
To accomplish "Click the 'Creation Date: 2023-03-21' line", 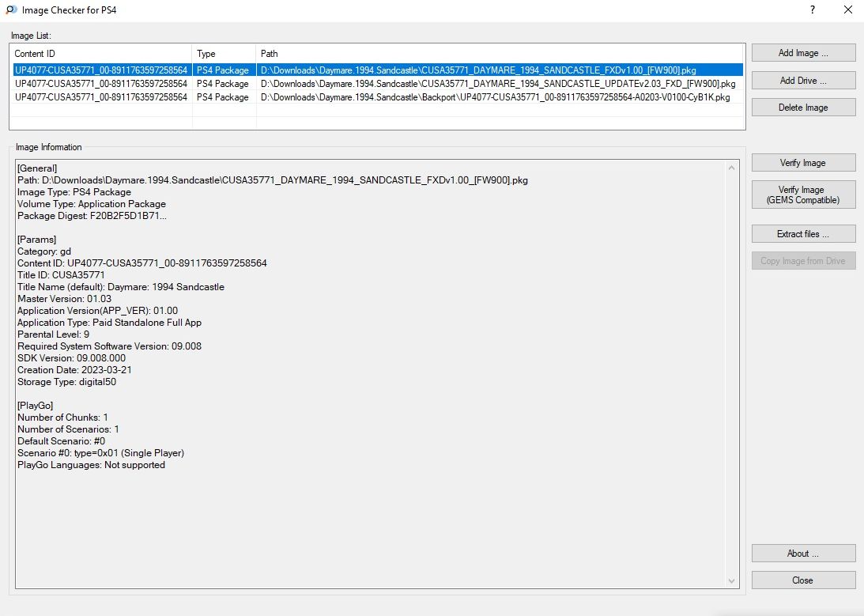I will (74, 370).
